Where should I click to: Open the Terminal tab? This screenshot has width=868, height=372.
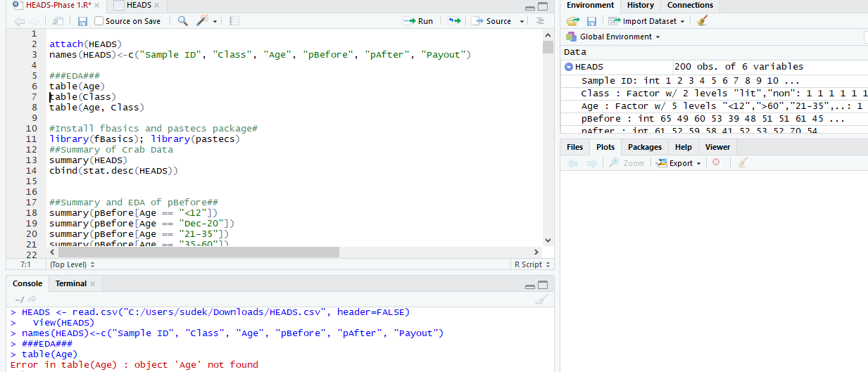click(x=71, y=283)
